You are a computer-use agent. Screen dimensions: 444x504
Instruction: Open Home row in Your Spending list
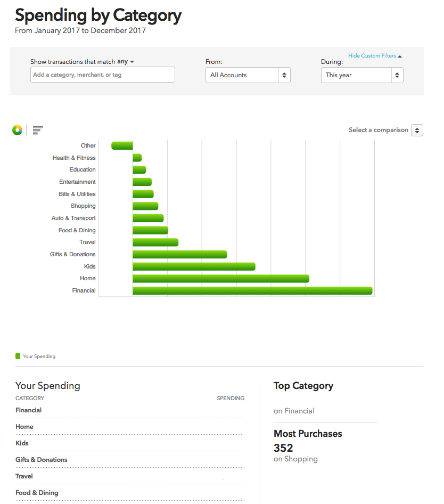click(129, 427)
